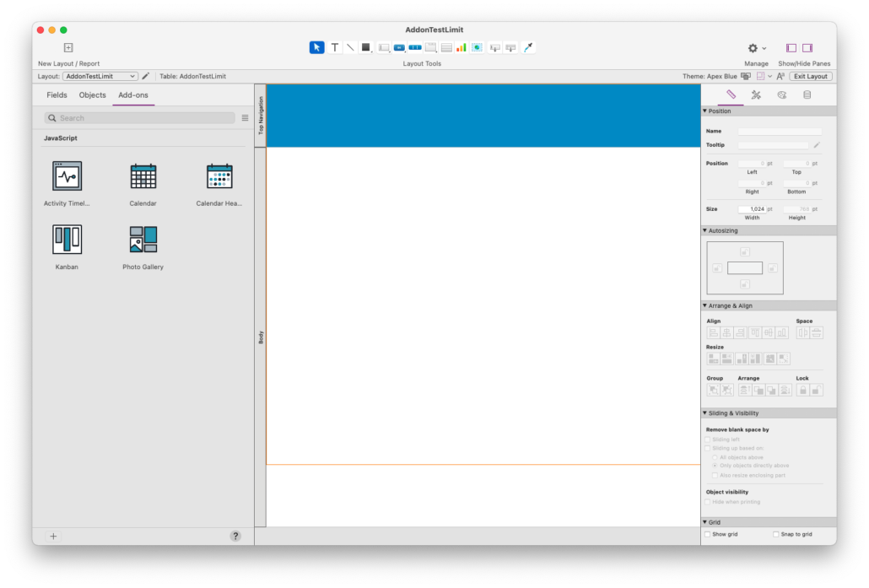Click the Exit Layout button
Image resolution: width=869 pixels, height=588 pixels.
coord(809,76)
